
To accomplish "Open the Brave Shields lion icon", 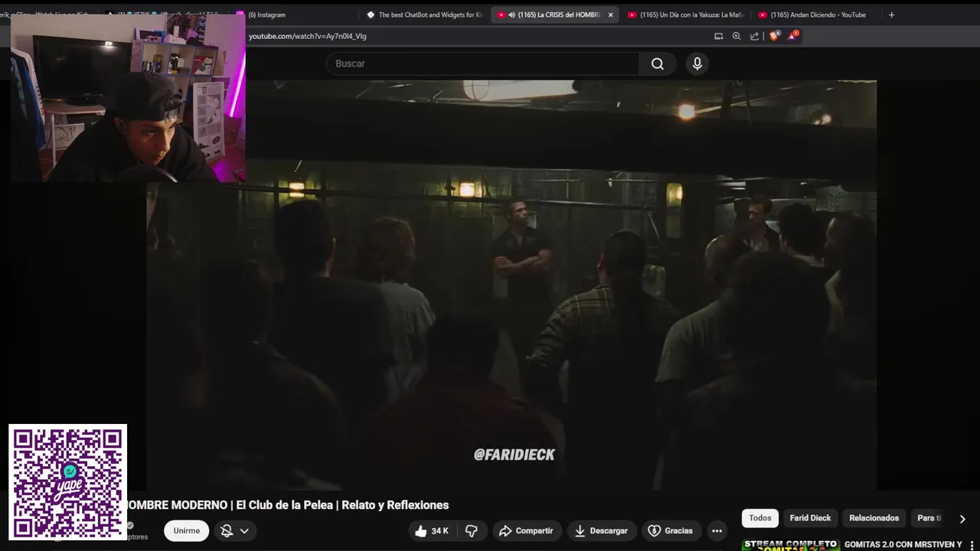I will tap(774, 36).
